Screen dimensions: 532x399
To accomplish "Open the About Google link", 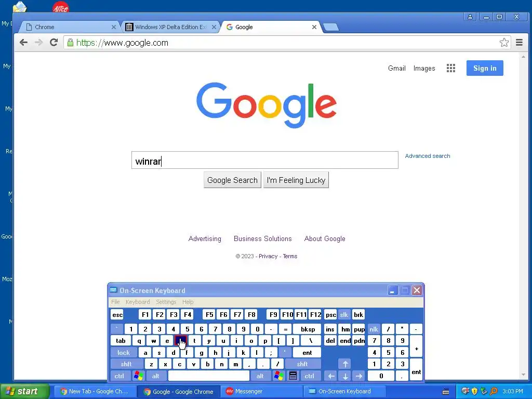I will point(325,238).
